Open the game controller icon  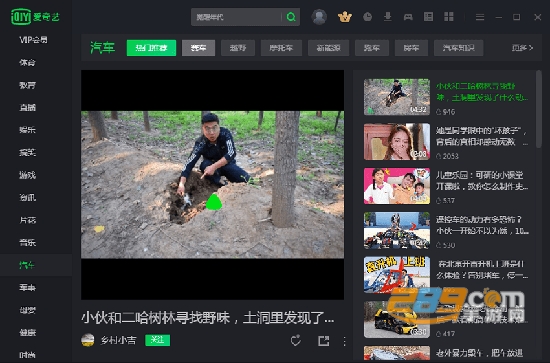(408, 17)
